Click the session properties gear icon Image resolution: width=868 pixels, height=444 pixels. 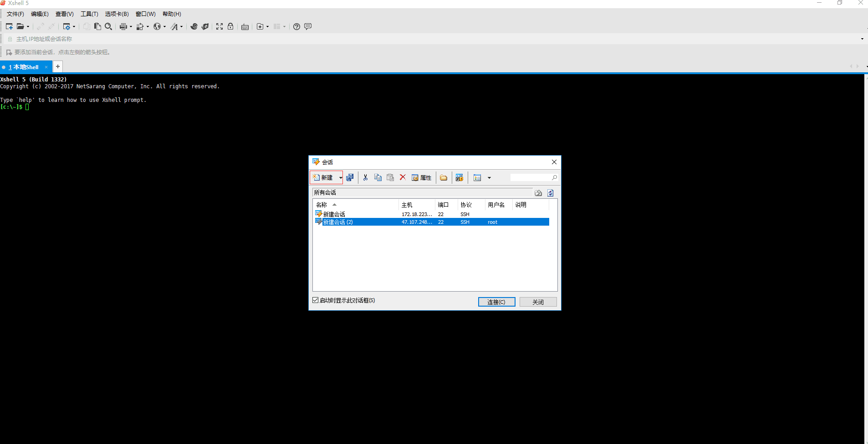coord(66,26)
